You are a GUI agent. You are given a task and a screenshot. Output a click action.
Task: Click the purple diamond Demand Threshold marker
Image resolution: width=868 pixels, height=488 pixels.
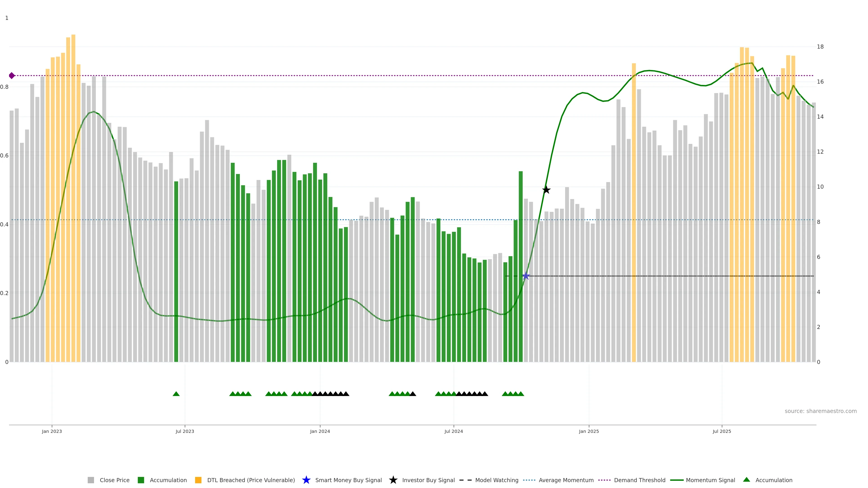(x=12, y=75)
